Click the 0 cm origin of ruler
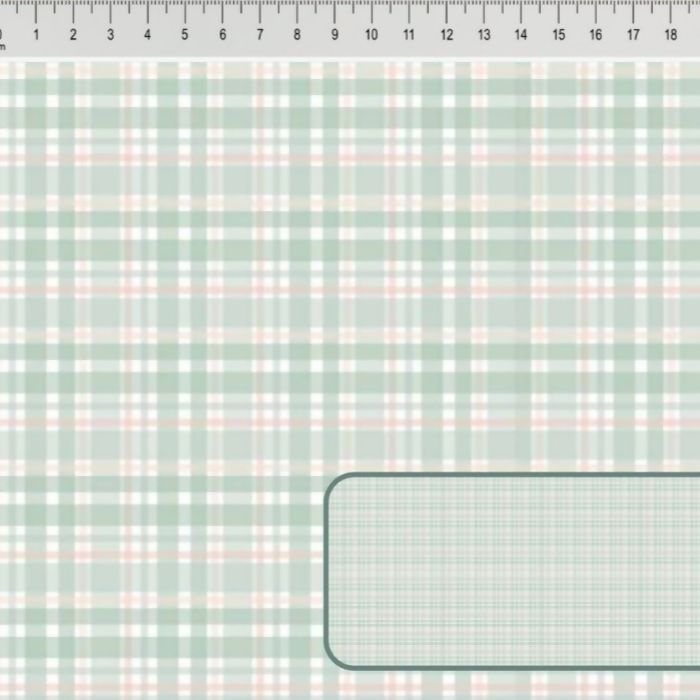The height and width of the screenshot is (700, 700). pyautogui.click(x=1, y=35)
